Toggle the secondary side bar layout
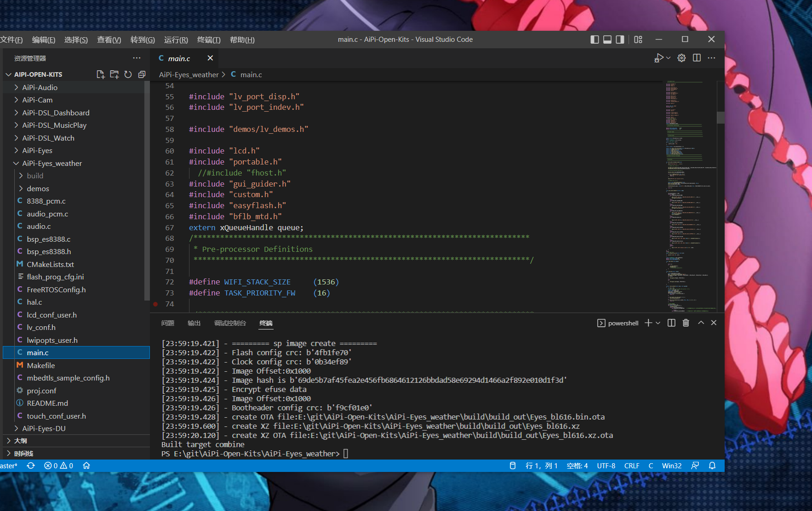Viewport: 812px width, 511px height. tap(620, 40)
